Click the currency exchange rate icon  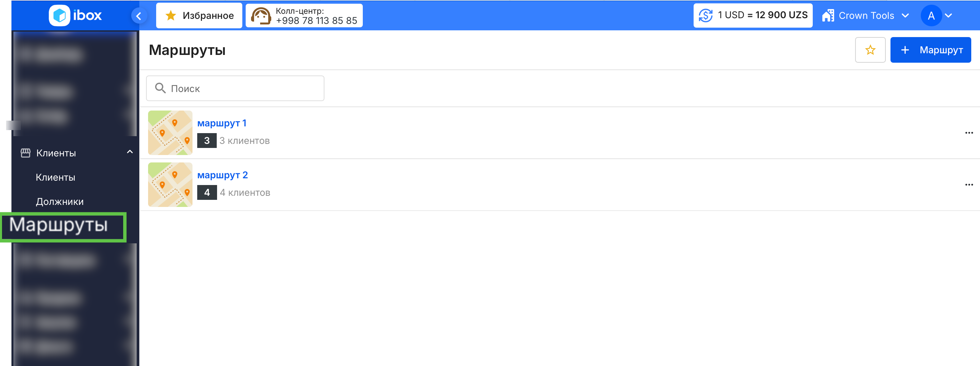(x=705, y=16)
